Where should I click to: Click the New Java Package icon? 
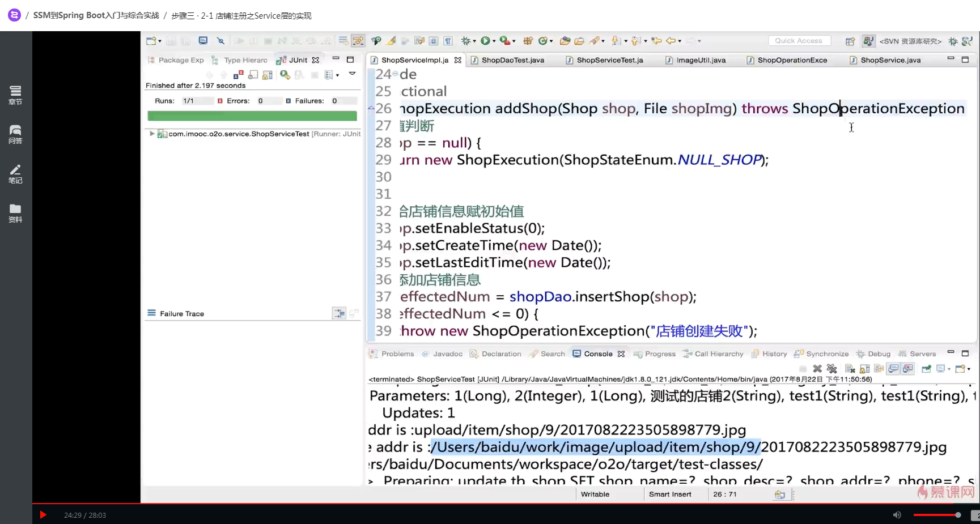(x=528, y=41)
